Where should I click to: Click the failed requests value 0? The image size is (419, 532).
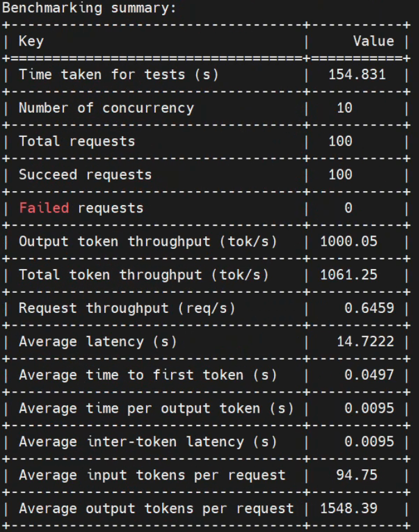click(x=348, y=208)
